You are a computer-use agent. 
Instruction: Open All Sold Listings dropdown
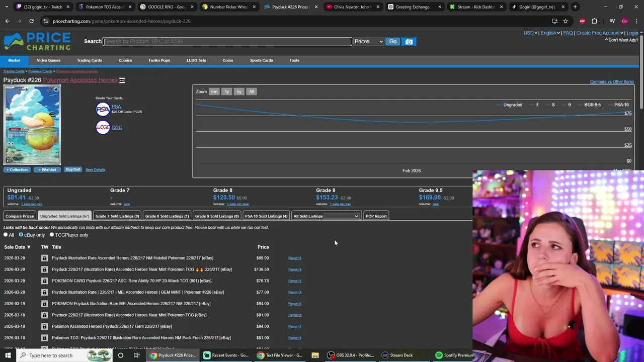pyautogui.click(x=341, y=216)
